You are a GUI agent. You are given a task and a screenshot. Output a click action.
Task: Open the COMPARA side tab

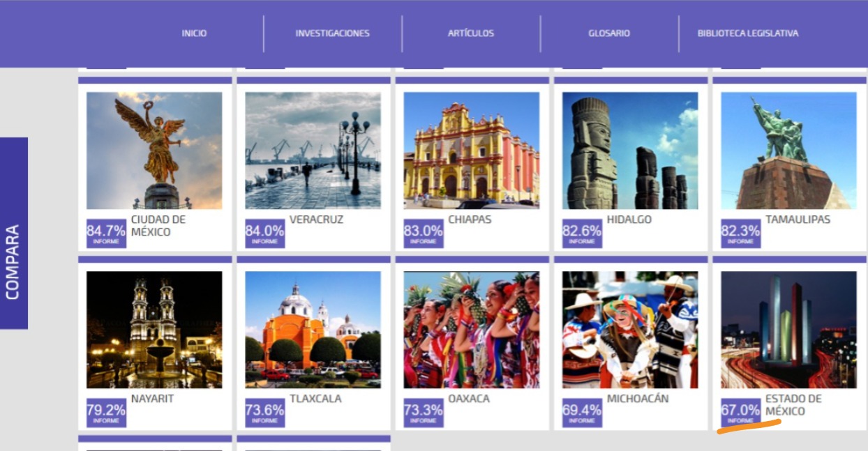coord(14,233)
